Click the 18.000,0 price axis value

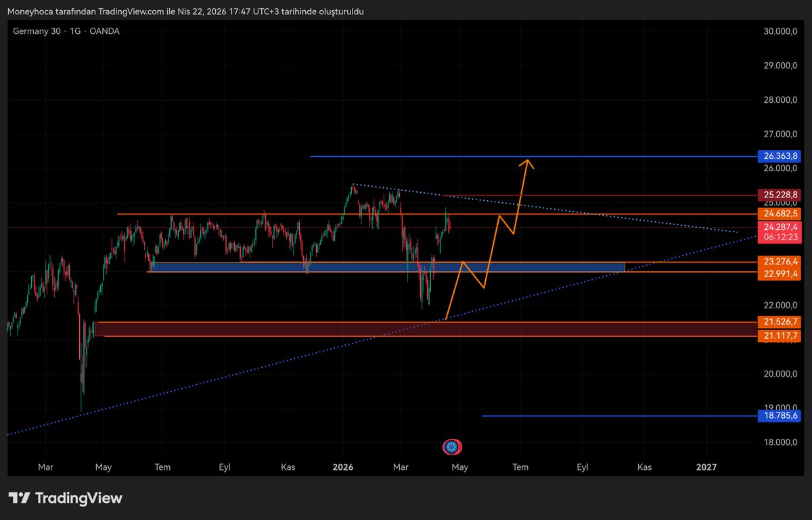click(x=780, y=443)
